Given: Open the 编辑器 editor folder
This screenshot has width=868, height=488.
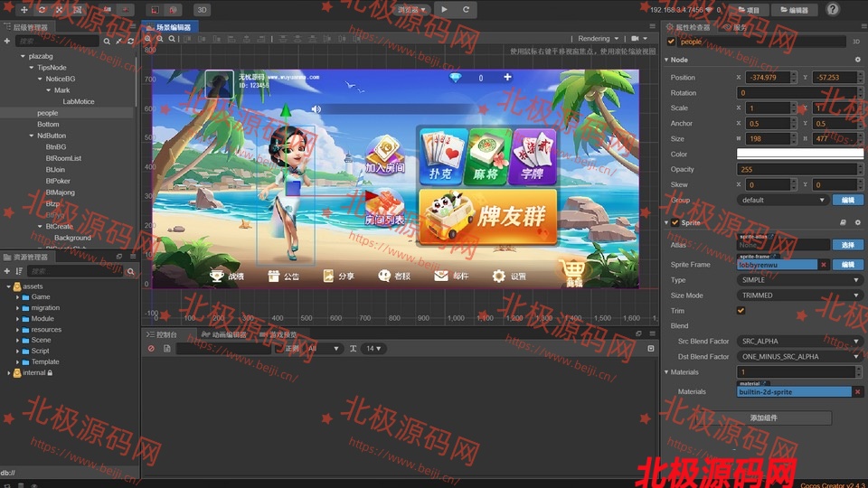Looking at the screenshot, I should [795, 10].
